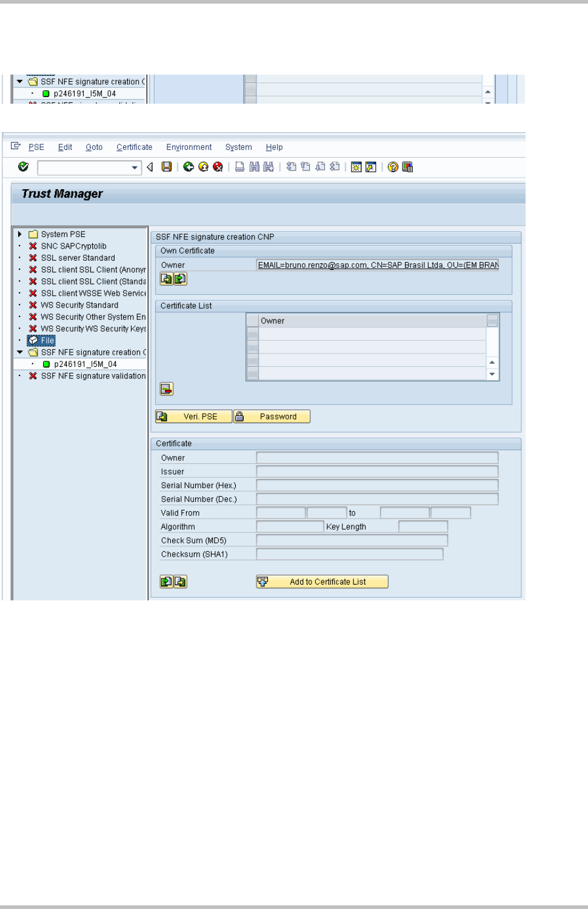Viewport: 588px width, 909px height.
Task: Click the Customize Local Layout icon
Action: coord(407,167)
